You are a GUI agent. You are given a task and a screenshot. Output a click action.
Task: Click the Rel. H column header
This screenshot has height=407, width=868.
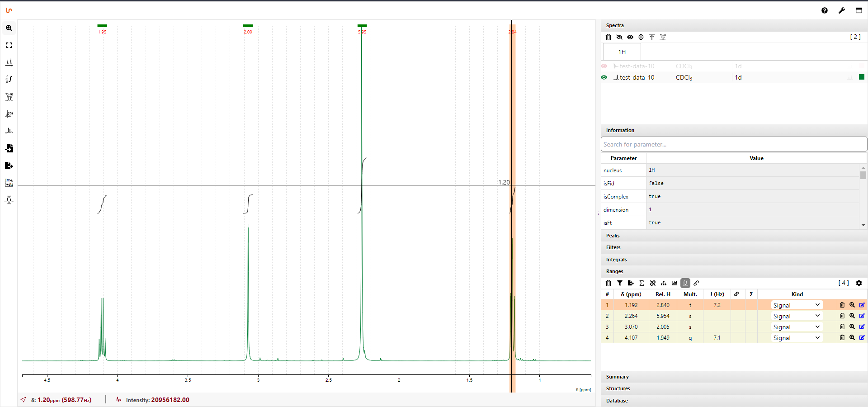click(663, 294)
